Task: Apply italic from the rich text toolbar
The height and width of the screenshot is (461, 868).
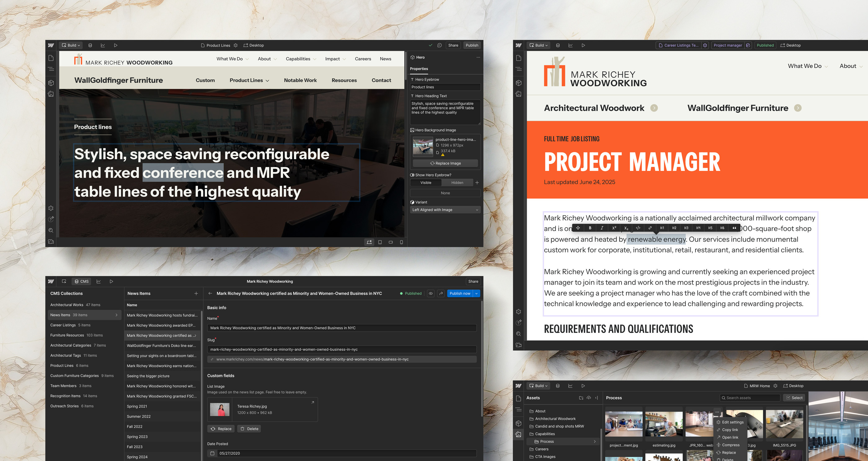Action: [x=602, y=228]
